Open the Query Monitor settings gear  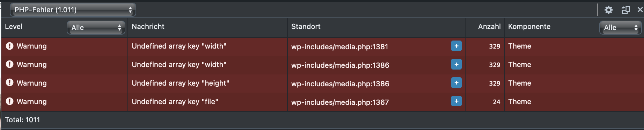[608, 10]
